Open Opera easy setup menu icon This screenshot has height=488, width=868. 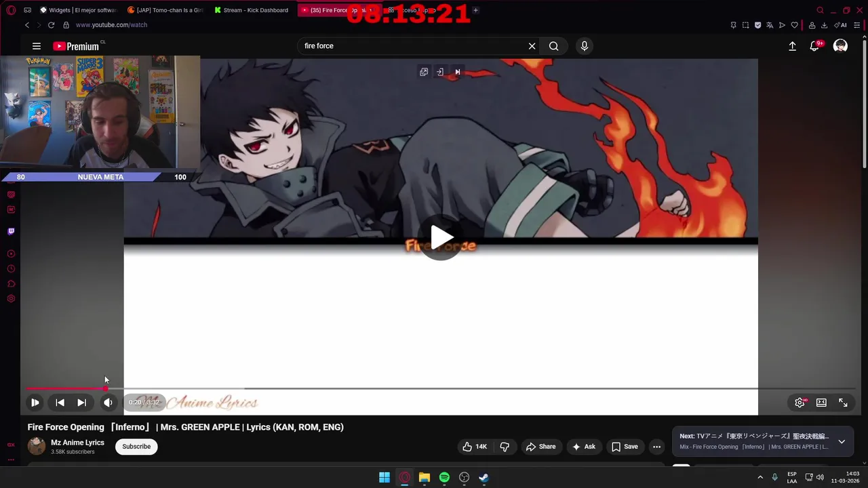click(x=857, y=25)
